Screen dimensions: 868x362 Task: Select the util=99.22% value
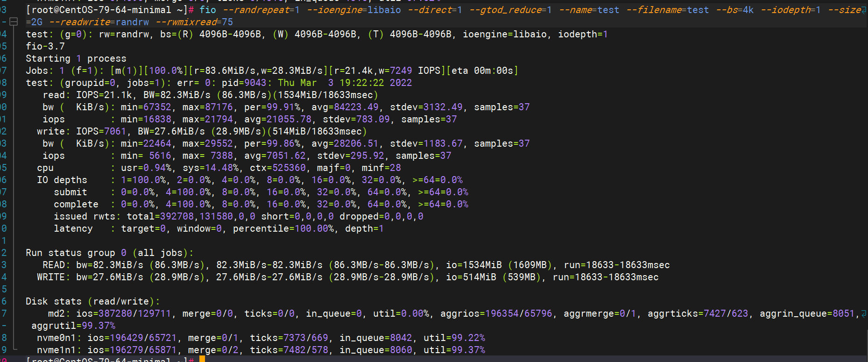(454, 338)
